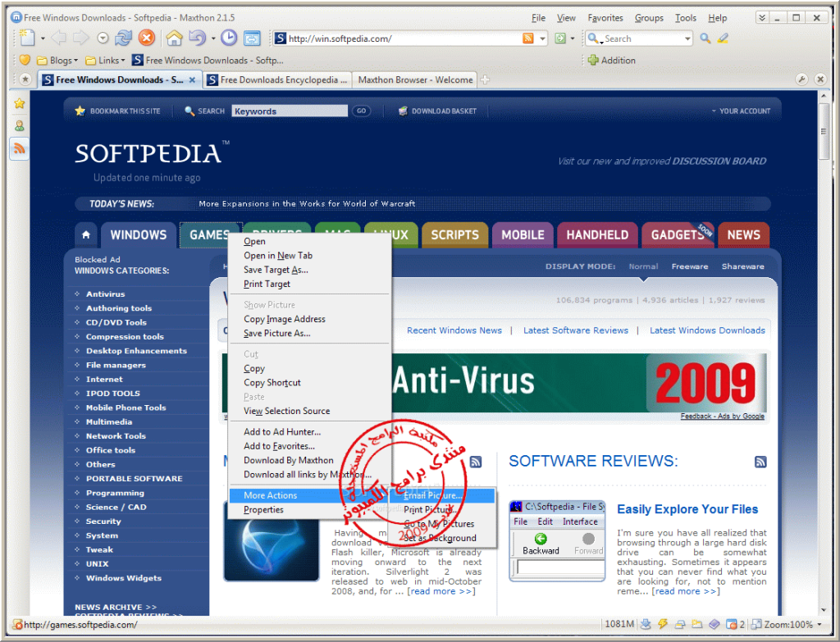Image resolution: width=840 pixels, height=642 pixels.
Task: Open the Links favorites folder dropdown
Action: click(x=106, y=61)
